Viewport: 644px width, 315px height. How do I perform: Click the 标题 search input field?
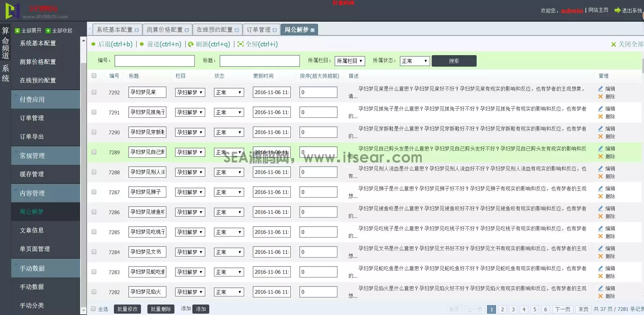coord(260,61)
